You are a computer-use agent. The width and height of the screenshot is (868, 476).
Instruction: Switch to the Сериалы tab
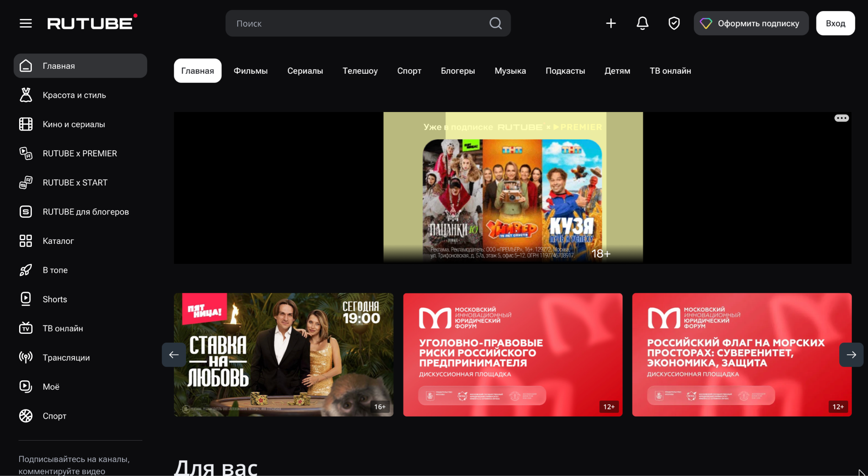(305, 71)
